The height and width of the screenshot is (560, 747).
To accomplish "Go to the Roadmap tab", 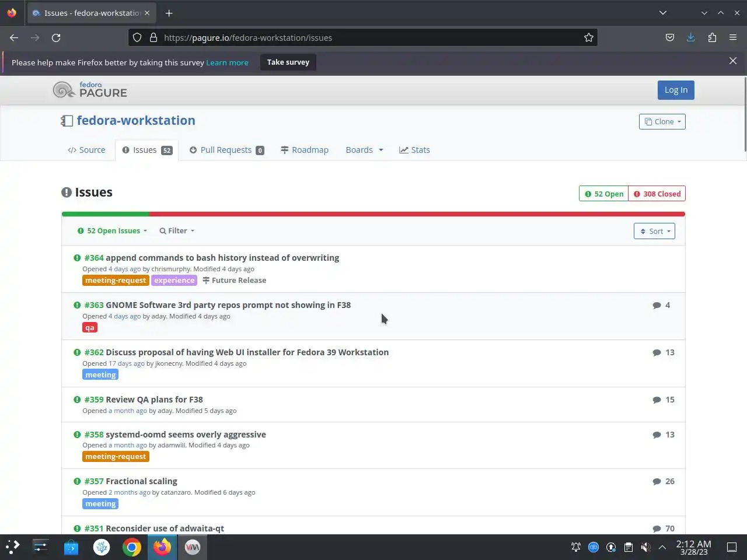I will coord(305,150).
